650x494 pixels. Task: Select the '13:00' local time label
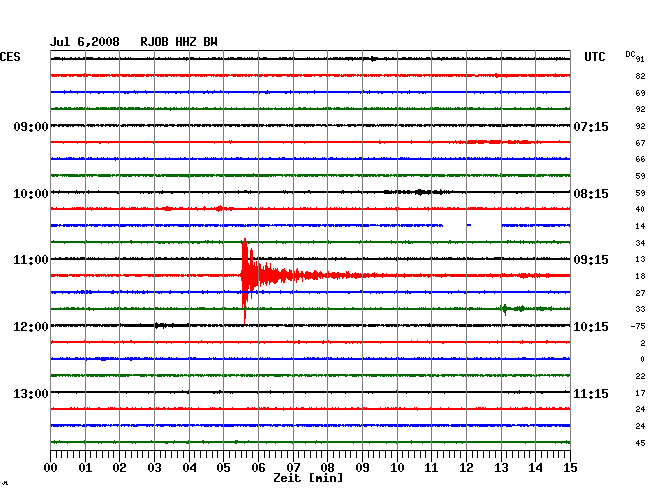coord(31,393)
